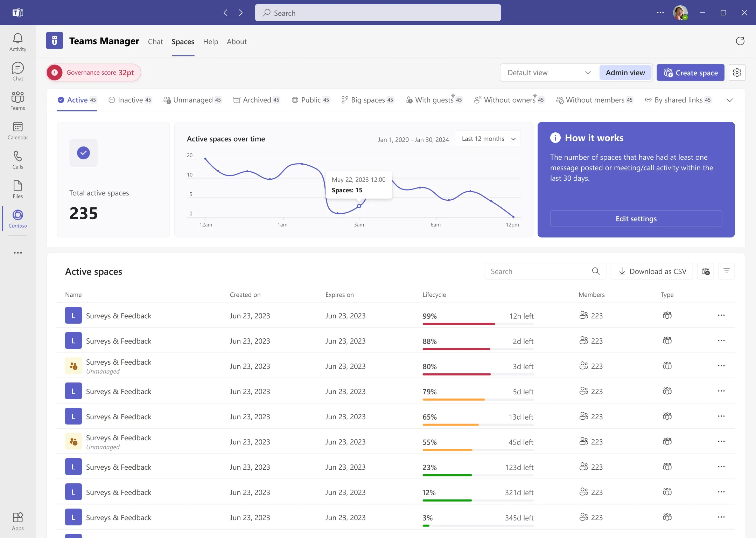
Task: Open Chat in the left sidebar
Action: (17, 72)
